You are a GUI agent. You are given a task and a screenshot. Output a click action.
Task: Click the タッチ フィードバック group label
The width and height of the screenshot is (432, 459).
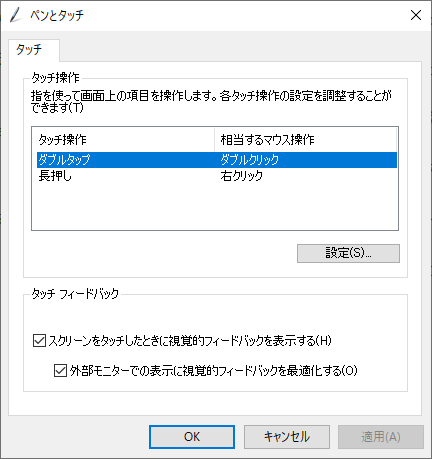(75, 294)
